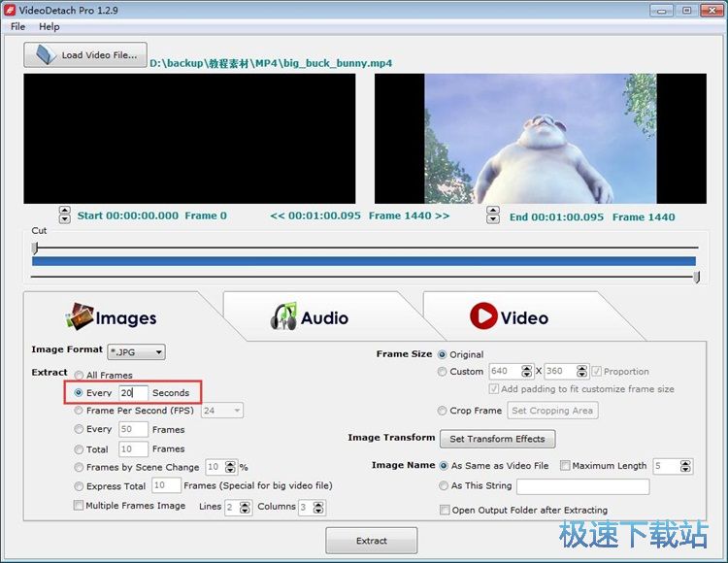Viewport: 728px width, 563px height.
Task: Enable Open Output Folder after Extracting
Action: coord(445,510)
